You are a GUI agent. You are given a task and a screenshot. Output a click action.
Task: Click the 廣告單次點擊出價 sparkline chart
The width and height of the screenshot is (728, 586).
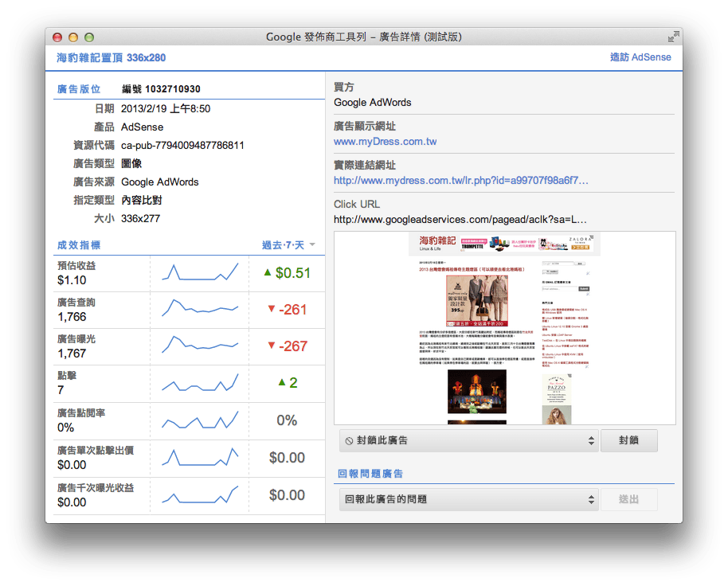(200, 457)
